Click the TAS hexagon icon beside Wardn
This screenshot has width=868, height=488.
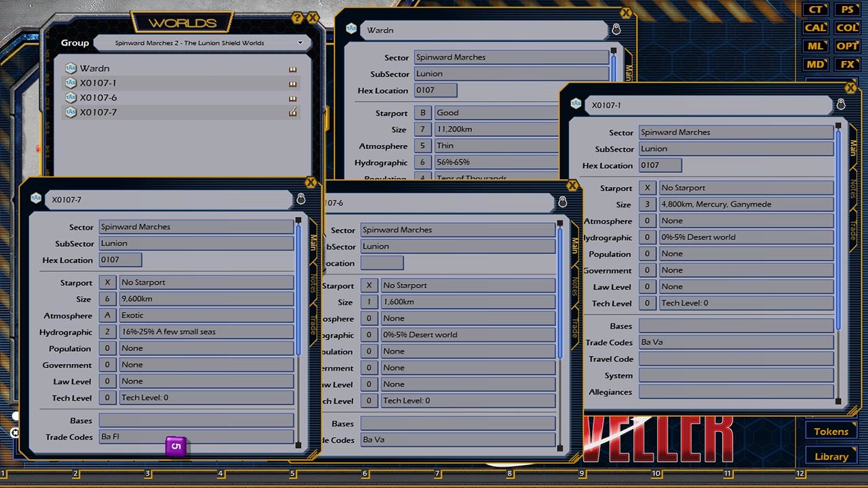click(71, 68)
